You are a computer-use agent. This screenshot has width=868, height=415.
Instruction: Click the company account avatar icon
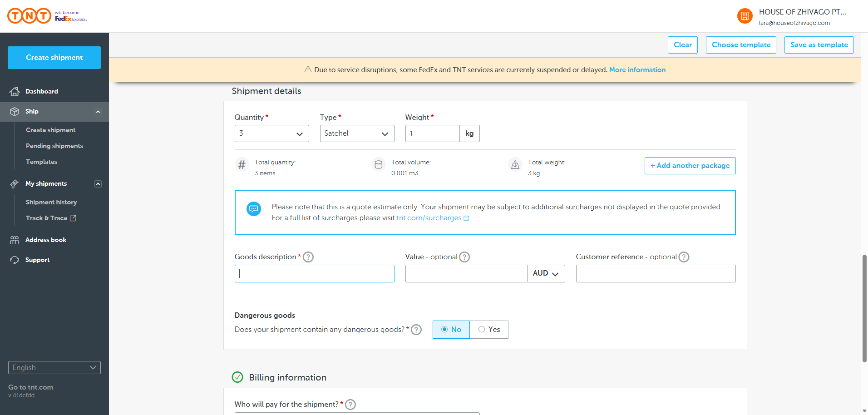coord(745,16)
